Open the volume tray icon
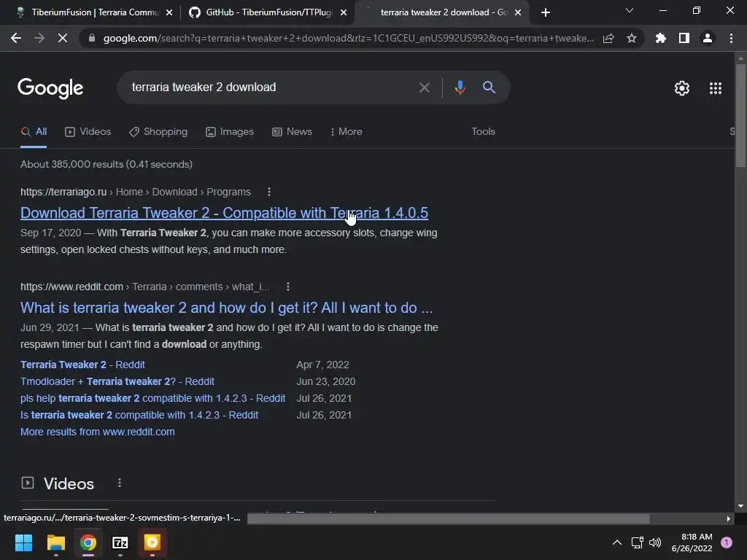Viewport: 747px width, 560px height. [655, 542]
